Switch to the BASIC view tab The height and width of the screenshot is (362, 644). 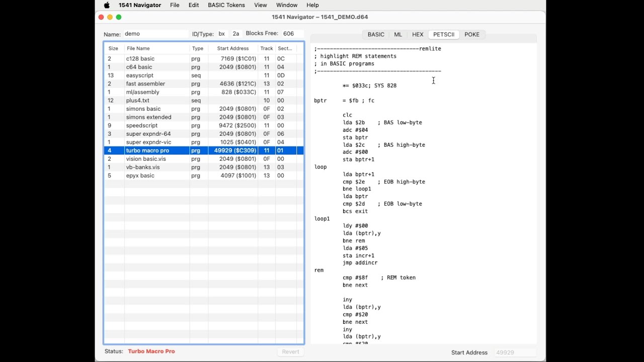click(x=376, y=35)
